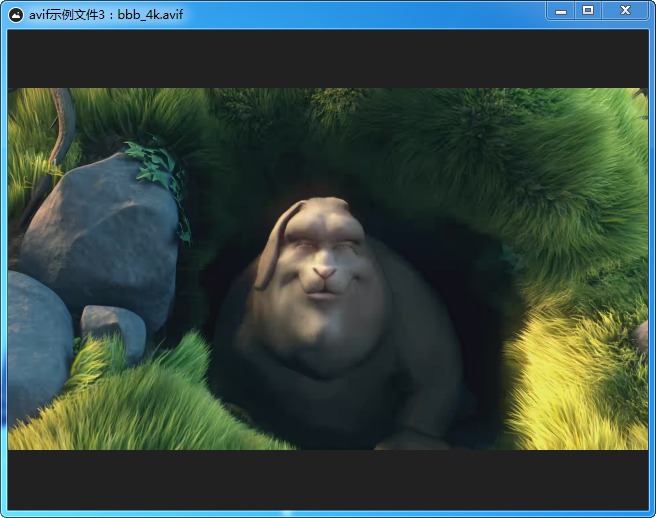Screen dimensions: 656x518
Task: Click the title text bbb_4k.avif
Action: pyautogui.click(x=150, y=15)
